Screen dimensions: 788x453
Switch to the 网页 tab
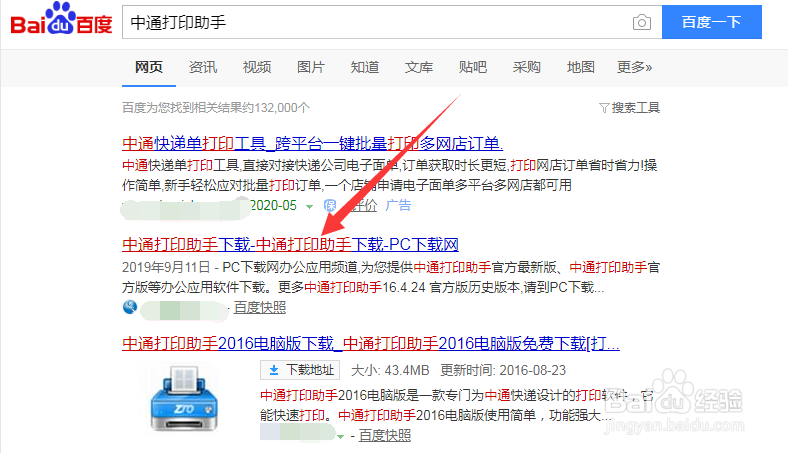tap(149, 67)
